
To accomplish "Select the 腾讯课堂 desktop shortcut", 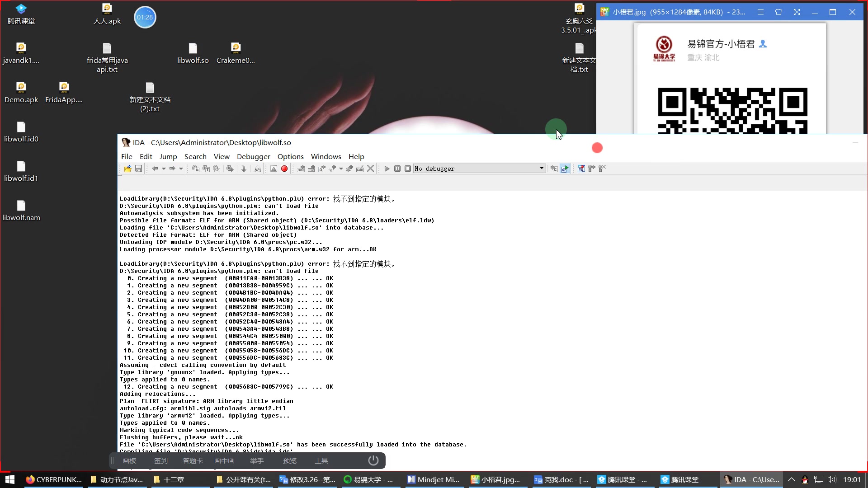I will (x=21, y=14).
